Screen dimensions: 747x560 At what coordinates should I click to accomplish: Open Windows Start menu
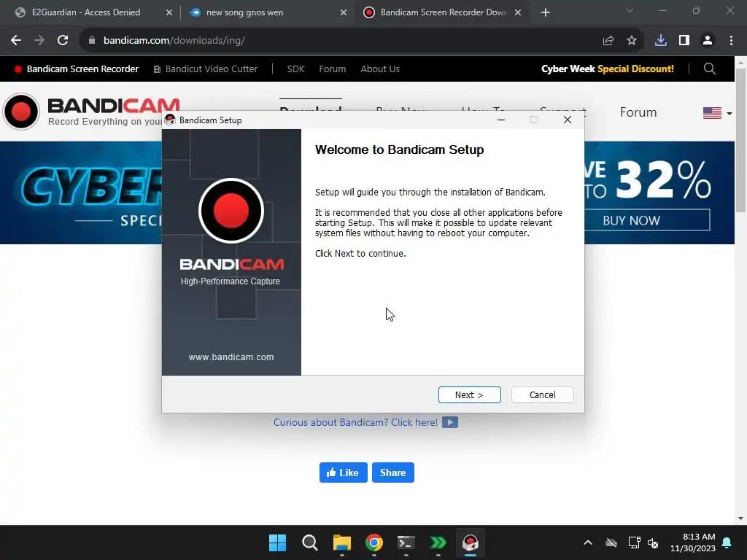point(277,542)
